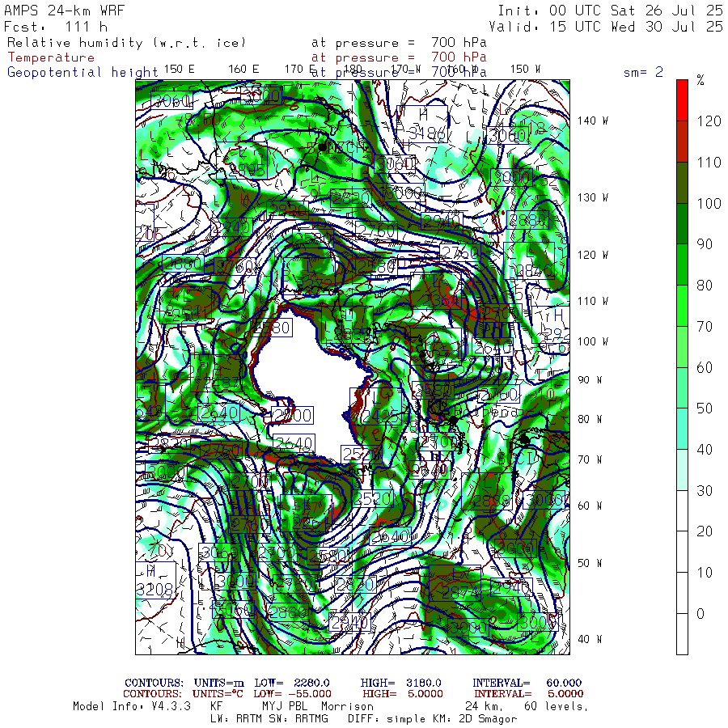The width and height of the screenshot is (728, 728).
Task: Click the blue "CONTOURS: UNITS=m" footer text
Action: [x=184, y=683]
